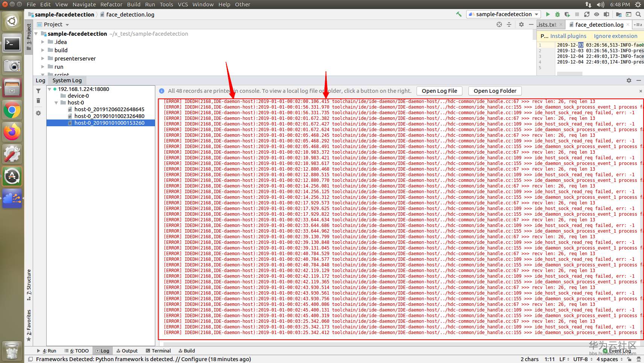
Task: Click the filter funnel icon in Log panel
Action: [38, 91]
